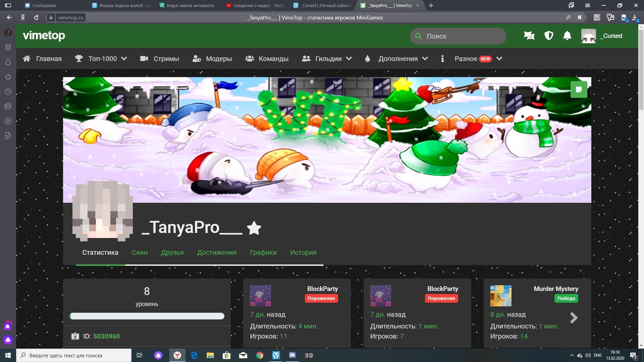Open Google Chrome from the taskbar
The width and height of the screenshot is (644, 362).
click(x=260, y=355)
